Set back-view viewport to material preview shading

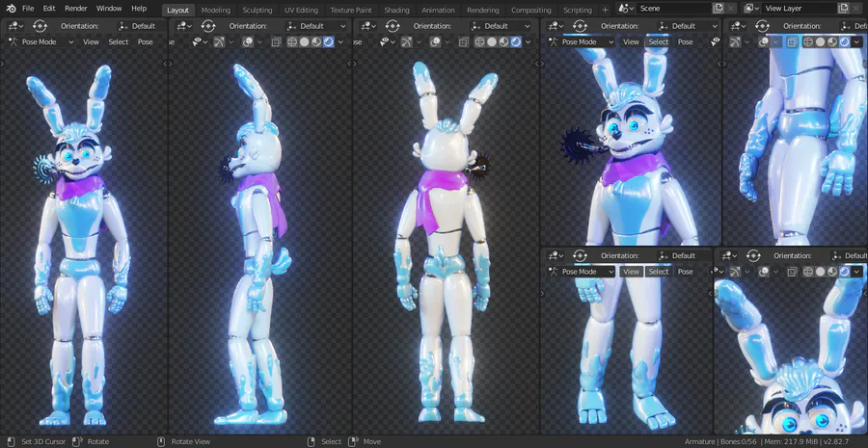(503, 42)
